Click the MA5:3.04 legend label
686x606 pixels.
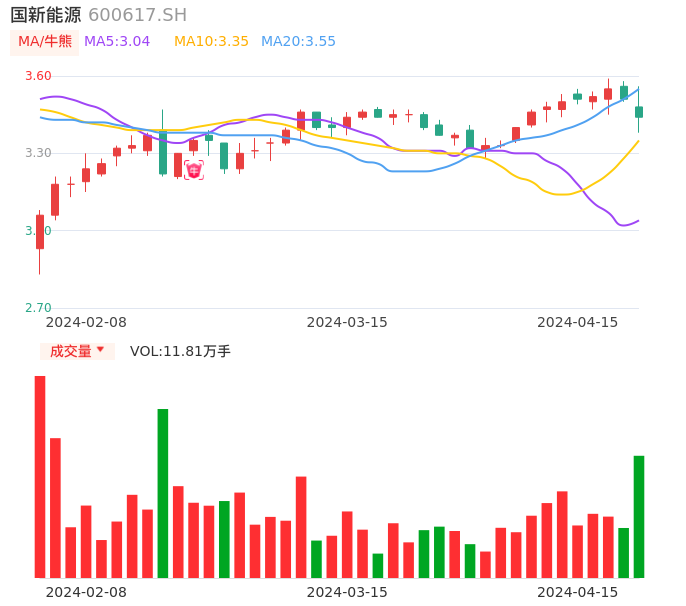point(117,42)
